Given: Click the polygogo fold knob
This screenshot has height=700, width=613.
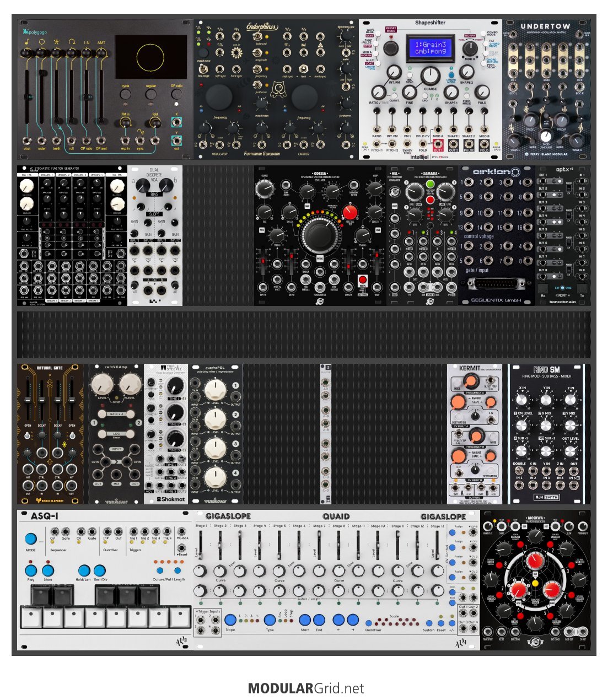Looking at the screenshot, I should pos(155,123).
